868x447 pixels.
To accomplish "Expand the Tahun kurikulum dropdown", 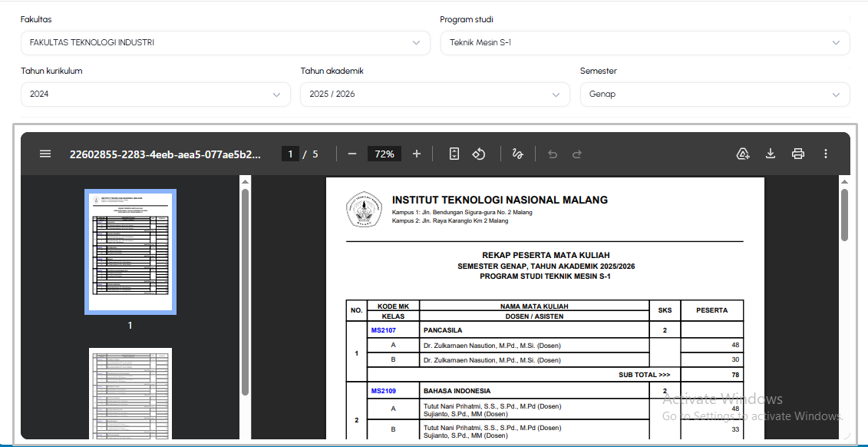I will pos(156,94).
